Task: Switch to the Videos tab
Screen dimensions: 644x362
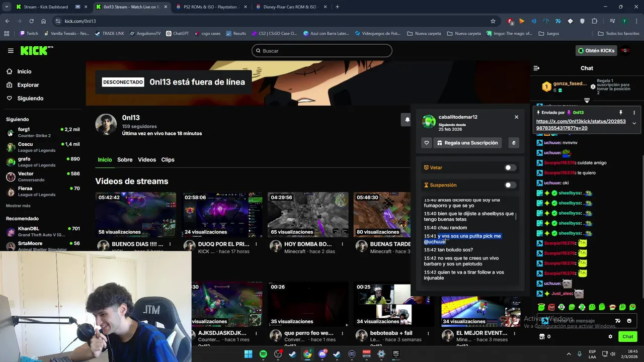Action: click(147, 159)
